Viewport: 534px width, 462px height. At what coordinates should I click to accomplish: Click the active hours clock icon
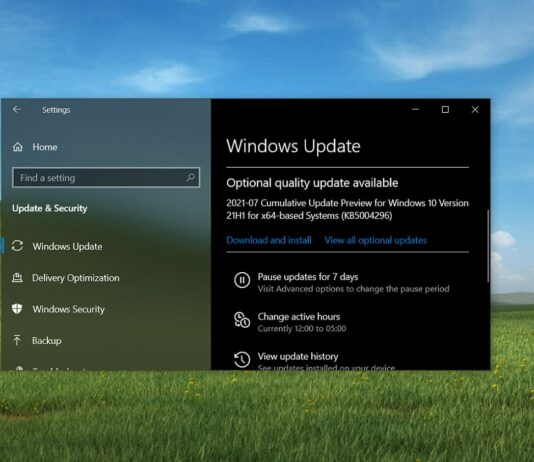[x=242, y=320]
